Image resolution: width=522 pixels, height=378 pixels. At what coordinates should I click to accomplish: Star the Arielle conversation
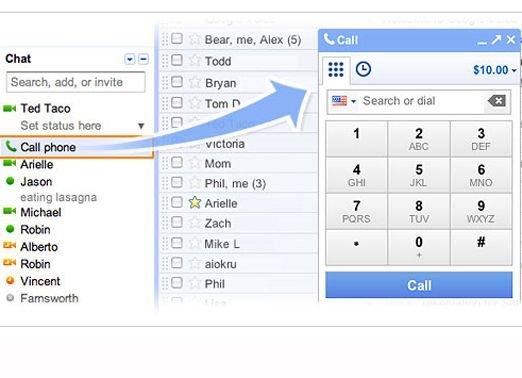(x=195, y=203)
